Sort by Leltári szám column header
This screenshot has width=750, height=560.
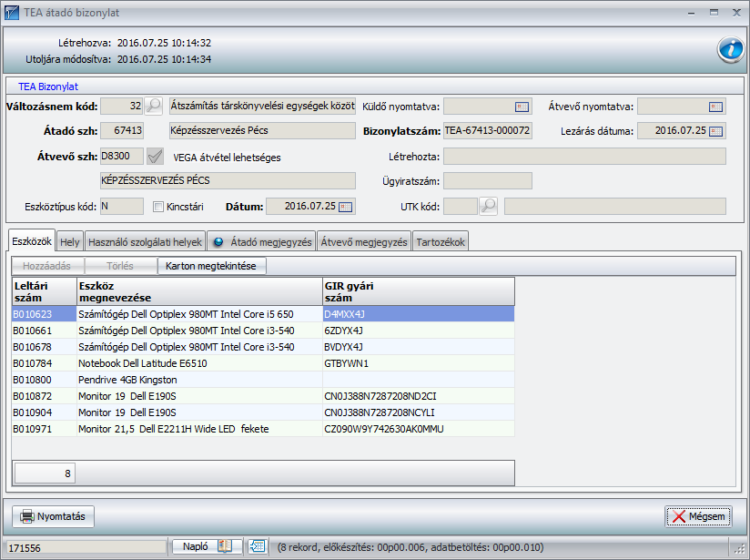point(45,291)
